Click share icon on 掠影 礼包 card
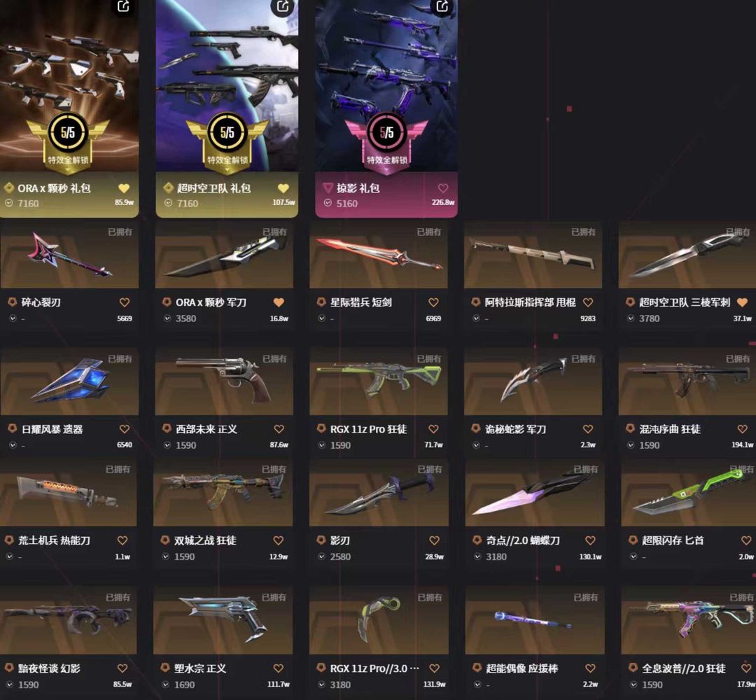Screen dimensions: 756x700 coord(442,7)
